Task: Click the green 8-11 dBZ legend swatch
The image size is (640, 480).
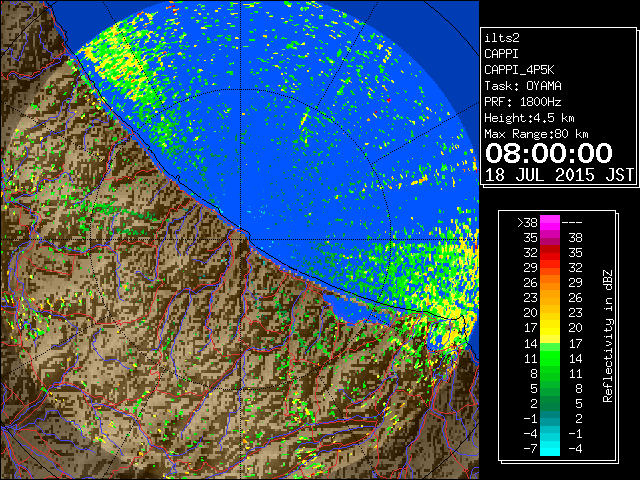Action: coord(550,373)
